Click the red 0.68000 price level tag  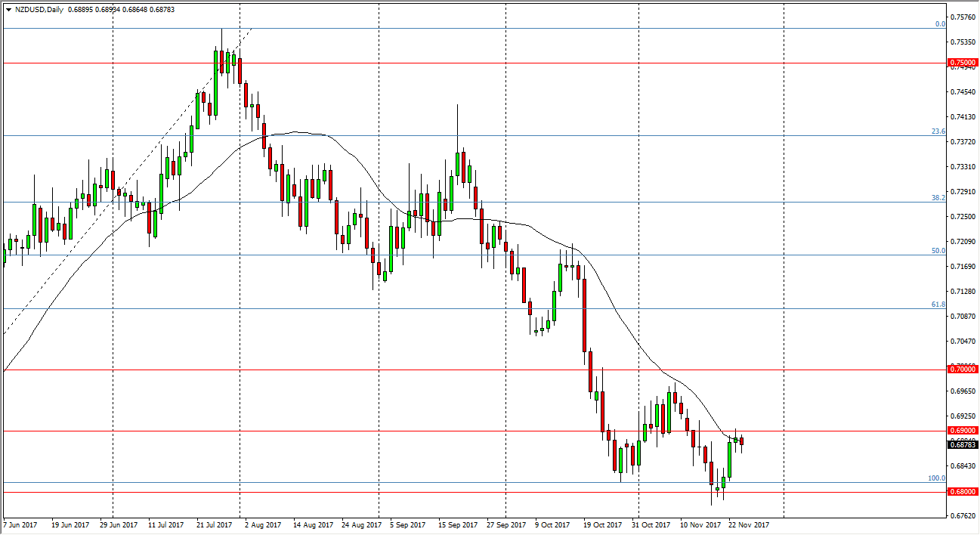click(963, 492)
